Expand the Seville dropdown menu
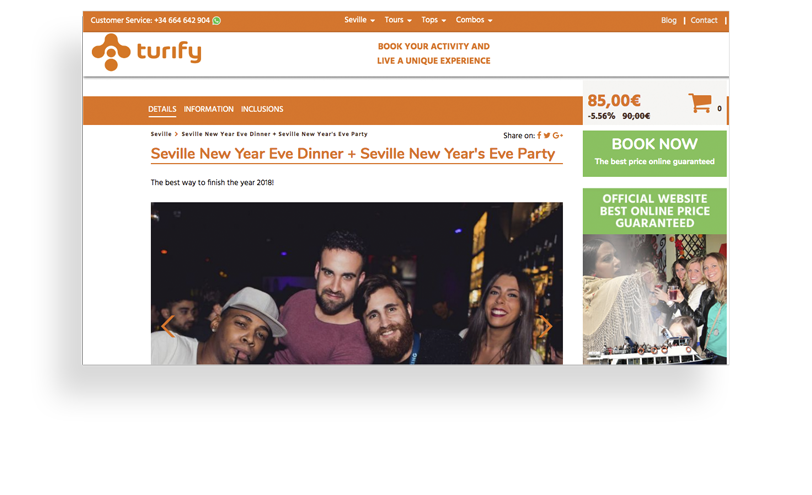 359,20
